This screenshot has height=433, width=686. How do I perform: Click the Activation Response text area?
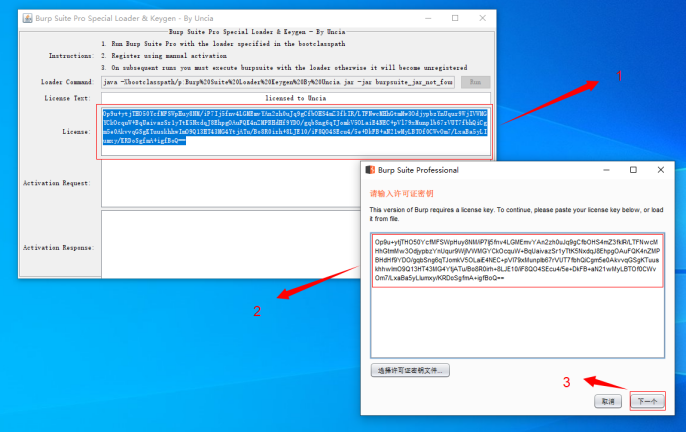[231, 244]
